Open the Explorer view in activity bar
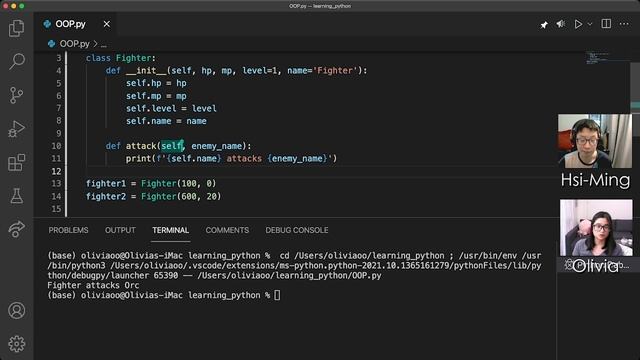This screenshot has height=360, width=640. [16, 28]
